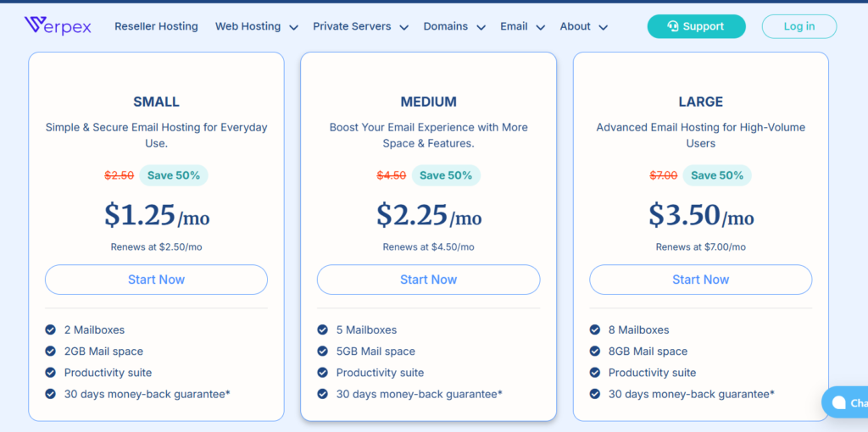Click '2 Mailboxes' feature text
This screenshot has width=868, height=432.
(94, 330)
